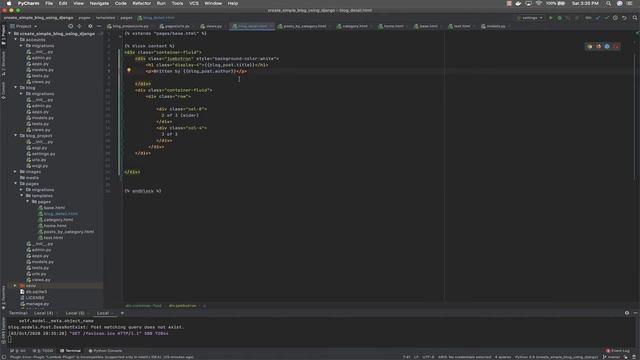
Task: Click the Wi-Fi icon in the macOS menu bar
Action: tap(539, 3)
